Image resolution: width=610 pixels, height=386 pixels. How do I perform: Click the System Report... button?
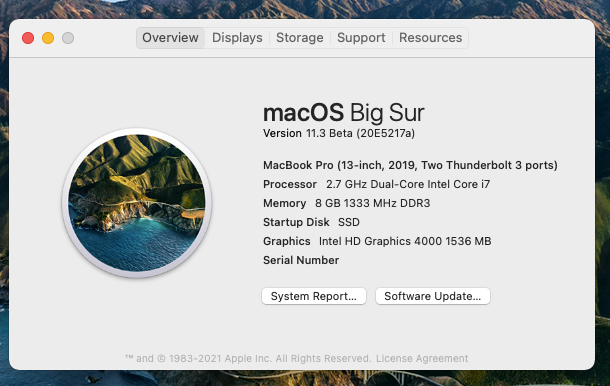coord(314,296)
